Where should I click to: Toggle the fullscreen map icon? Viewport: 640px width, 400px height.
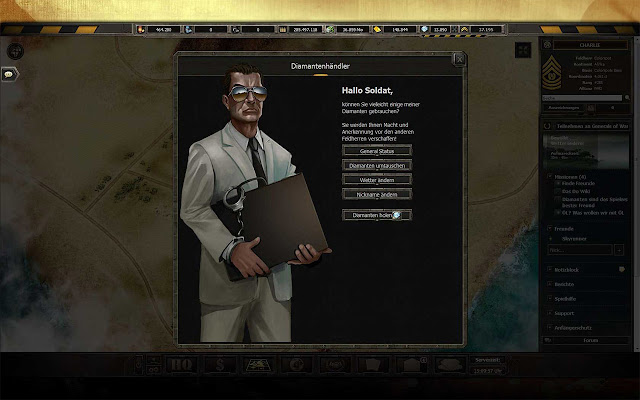click(523, 51)
